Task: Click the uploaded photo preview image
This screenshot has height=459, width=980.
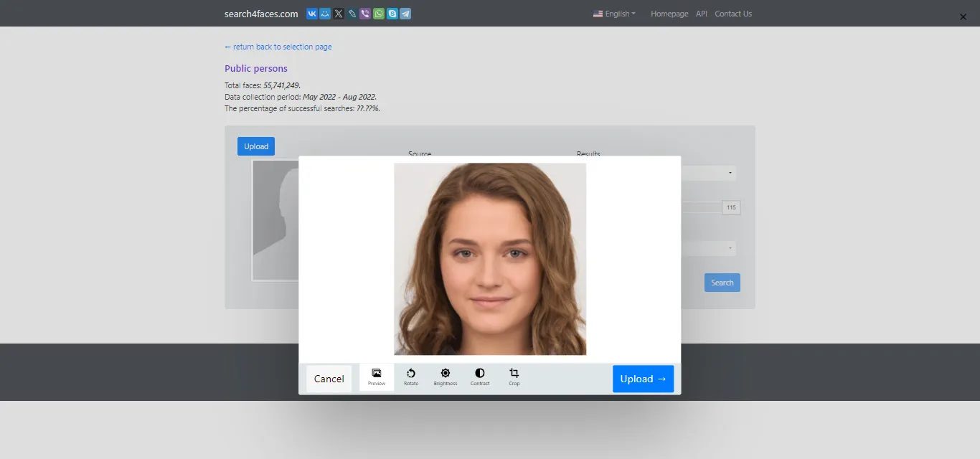Action: [490, 259]
